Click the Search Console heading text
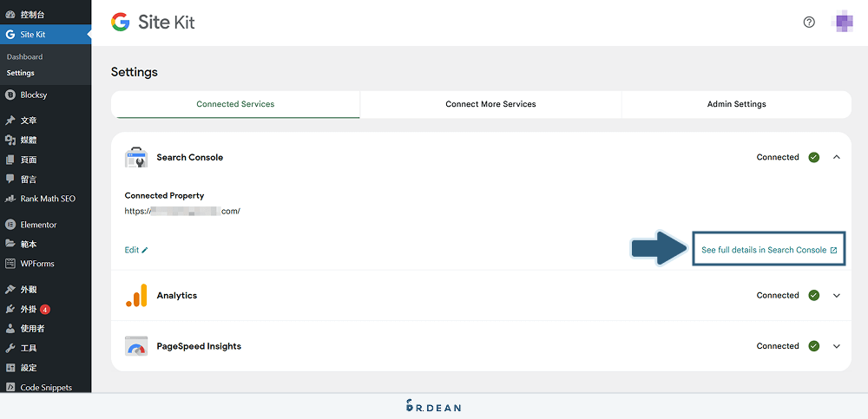This screenshot has height=419, width=868. click(x=190, y=157)
